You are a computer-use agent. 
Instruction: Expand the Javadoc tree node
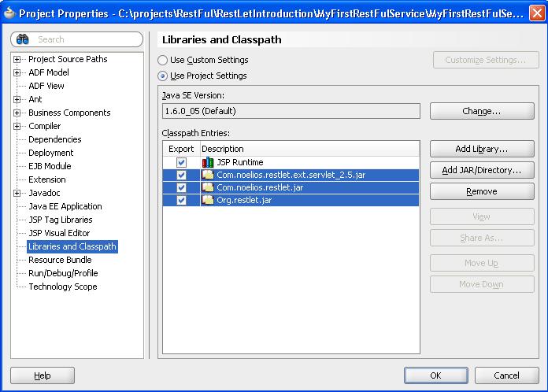click(17, 193)
